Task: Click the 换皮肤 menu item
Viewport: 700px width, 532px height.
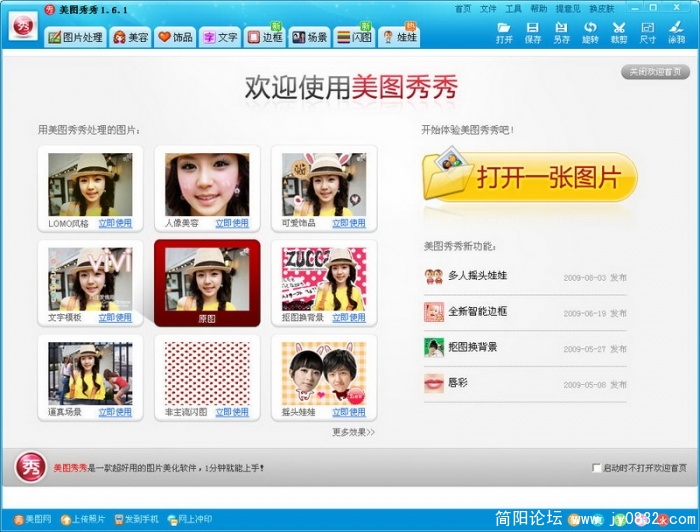Action: (602, 8)
